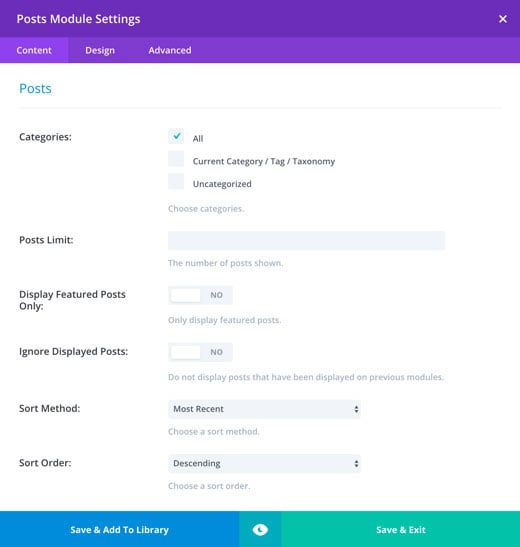
Task: Click Save & Add To Library
Action: point(120,530)
